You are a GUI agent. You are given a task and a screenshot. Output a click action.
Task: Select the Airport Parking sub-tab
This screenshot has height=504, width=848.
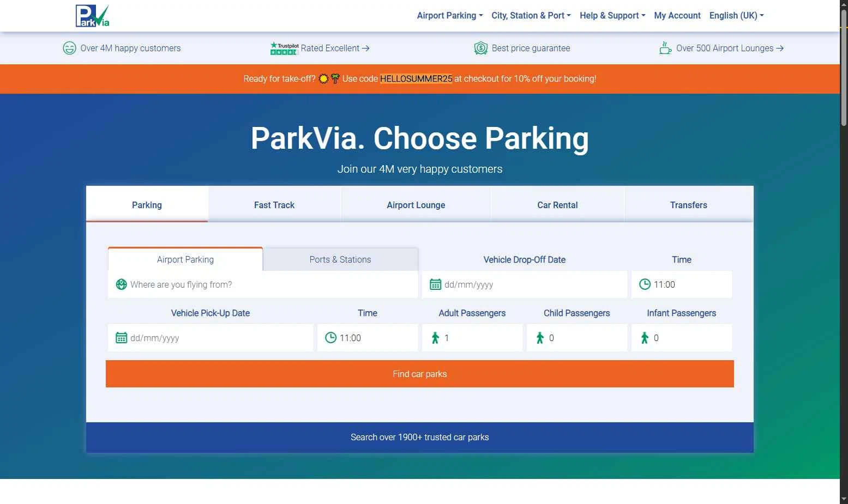click(185, 259)
